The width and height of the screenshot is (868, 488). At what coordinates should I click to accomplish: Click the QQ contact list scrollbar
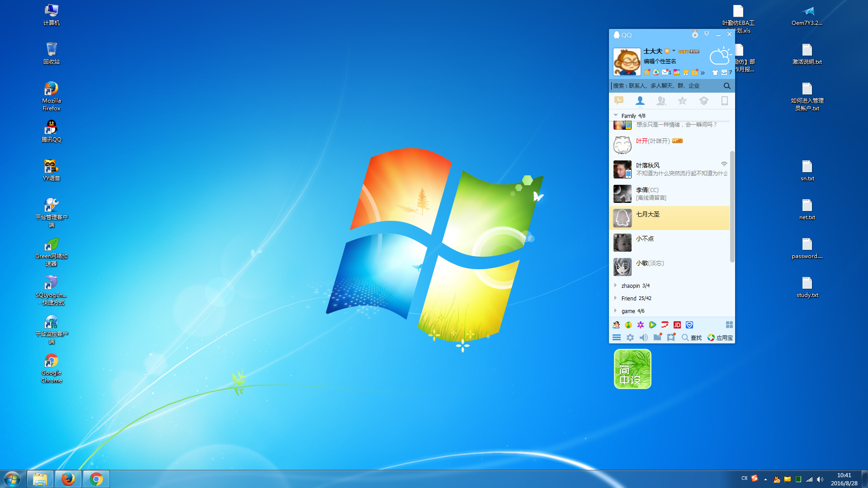(x=732, y=206)
